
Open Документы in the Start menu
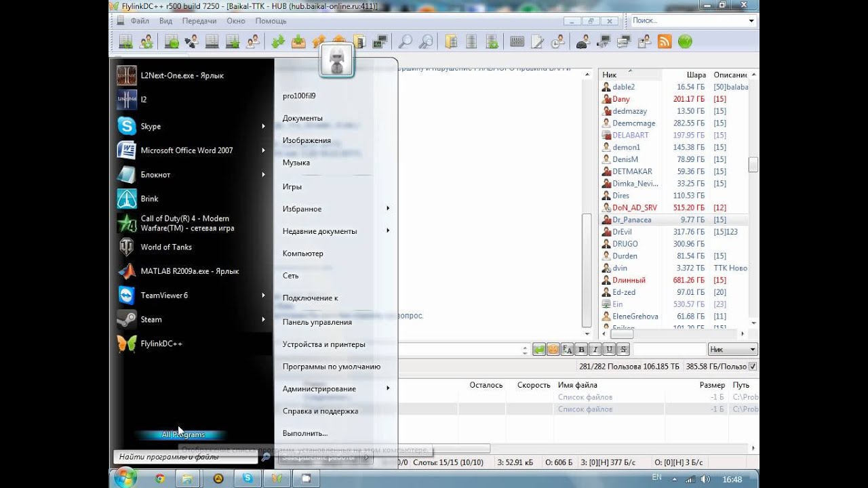(302, 118)
